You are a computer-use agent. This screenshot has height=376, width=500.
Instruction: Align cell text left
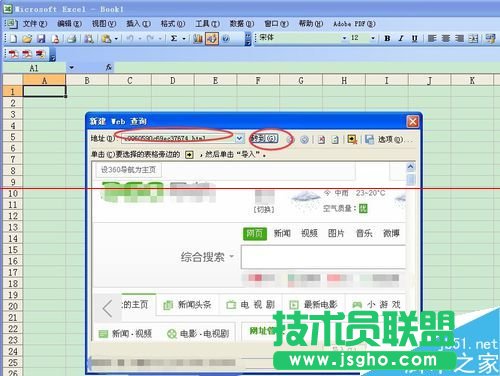[x=432, y=39]
